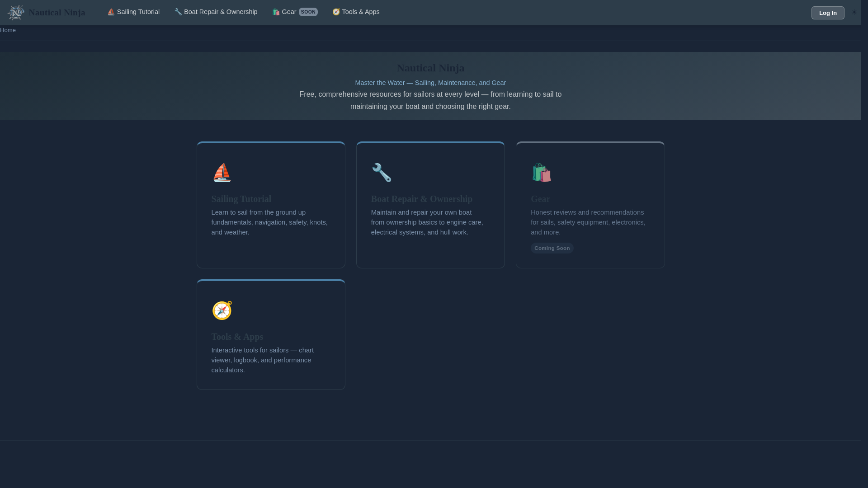Click the sailboat emoji in the nav bar

click(111, 12)
